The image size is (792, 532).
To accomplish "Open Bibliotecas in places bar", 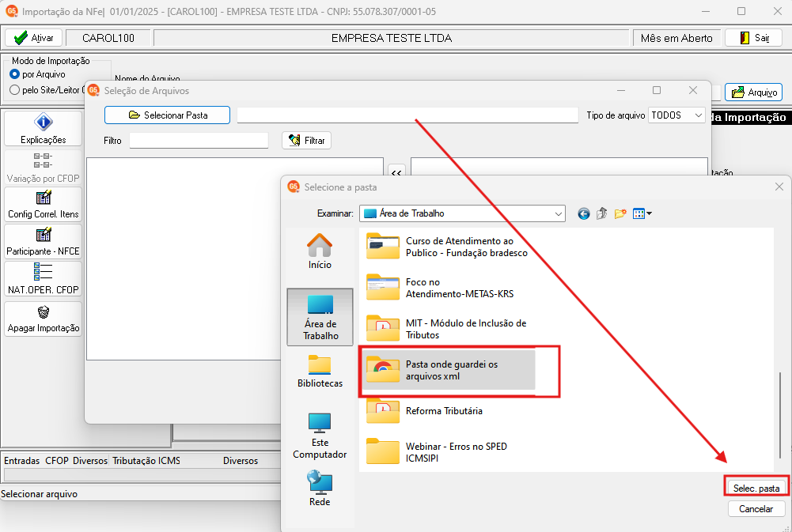I will coord(320,371).
